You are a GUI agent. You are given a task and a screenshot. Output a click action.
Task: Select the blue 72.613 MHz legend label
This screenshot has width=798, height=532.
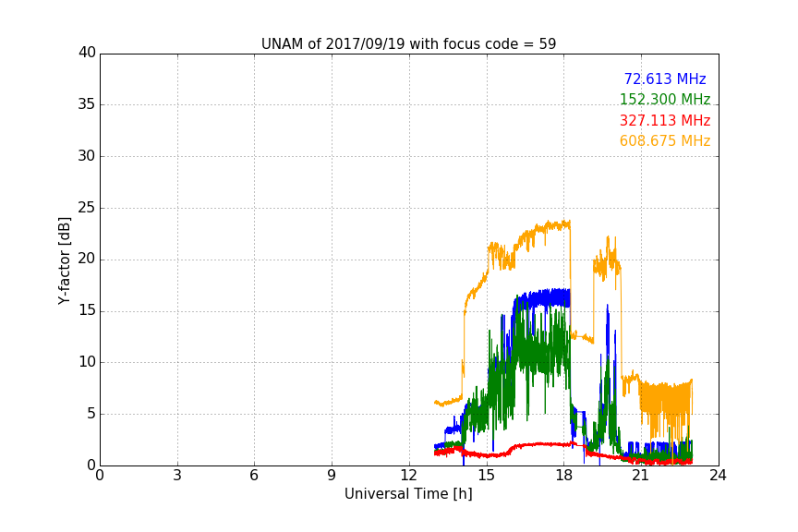(665, 79)
